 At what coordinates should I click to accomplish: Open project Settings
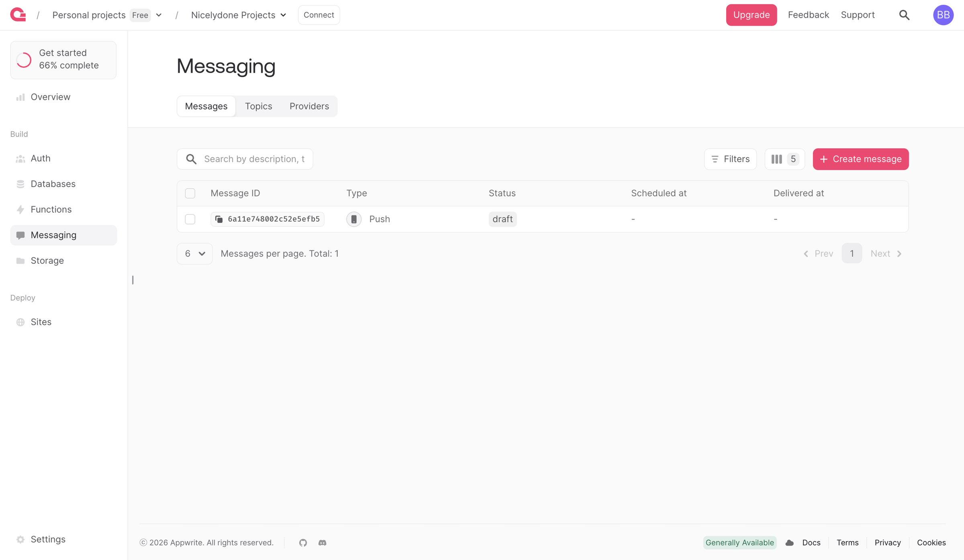[x=63, y=539]
